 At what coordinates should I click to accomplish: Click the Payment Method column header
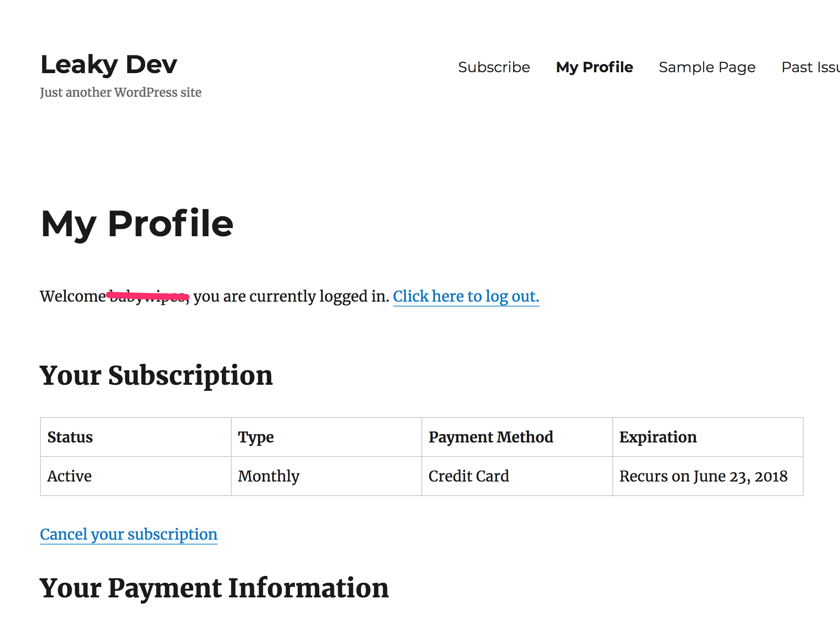pos(490,437)
